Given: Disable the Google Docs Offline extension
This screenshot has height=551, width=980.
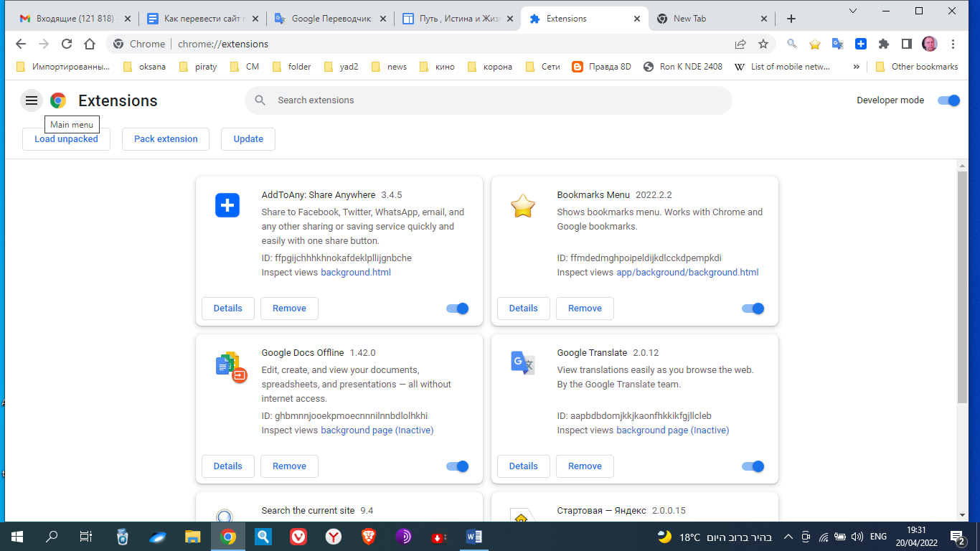Looking at the screenshot, I should pos(458,466).
